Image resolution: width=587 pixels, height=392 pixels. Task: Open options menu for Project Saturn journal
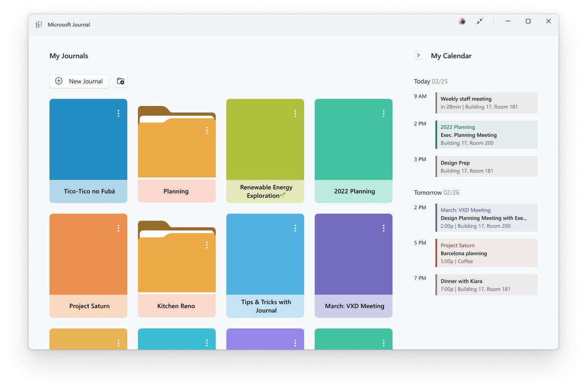(x=118, y=228)
